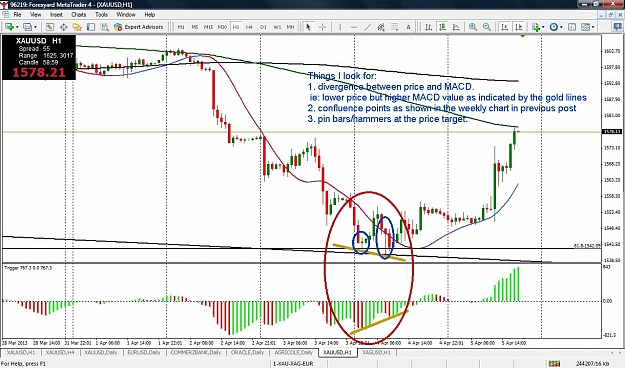Select the equidistant channel tool
625x368 pixels.
tap(381, 27)
